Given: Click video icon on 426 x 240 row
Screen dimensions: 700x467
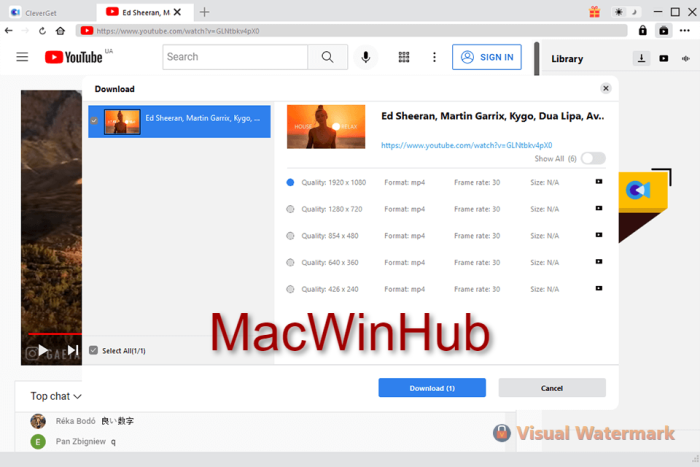Looking at the screenshot, I should coord(599,288).
